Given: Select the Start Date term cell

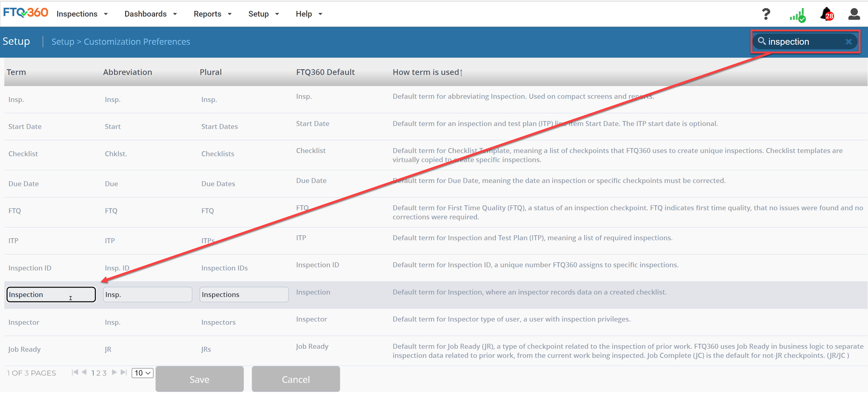Looking at the screenshot, I should pyautogui.click(x=25, y=126).
